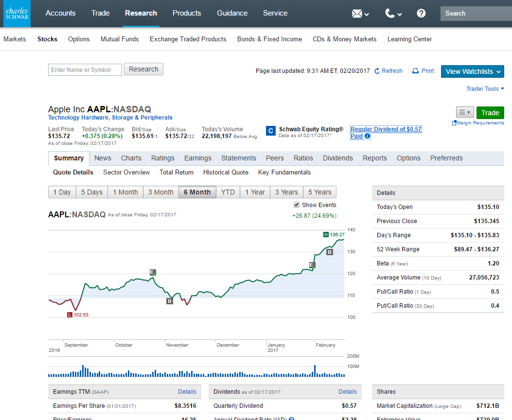The height and width of the screenshot is (420, 512).
Task: Open the mail envelope icon
Action: (x=357, y=14)
